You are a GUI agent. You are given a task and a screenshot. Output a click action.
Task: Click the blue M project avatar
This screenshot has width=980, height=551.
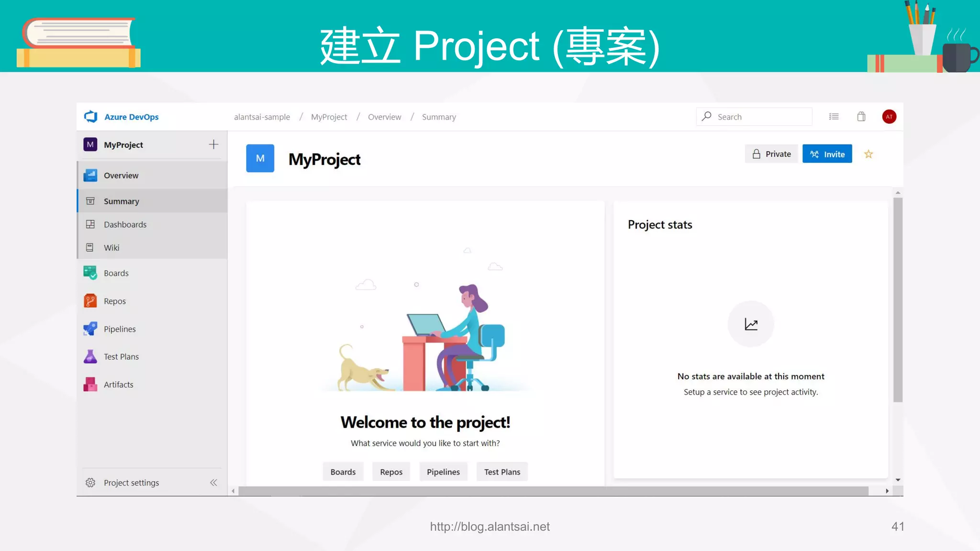[x=260, y=158]
